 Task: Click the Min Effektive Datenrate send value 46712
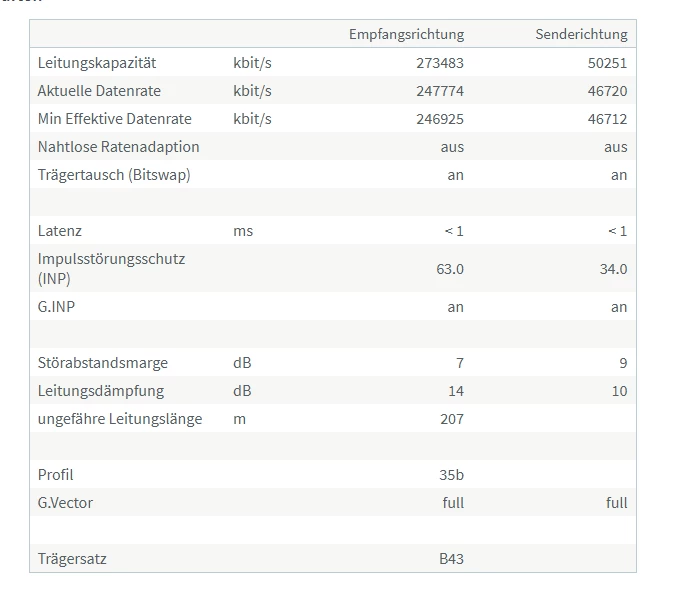pyautogui.click(x=607, y=119)
